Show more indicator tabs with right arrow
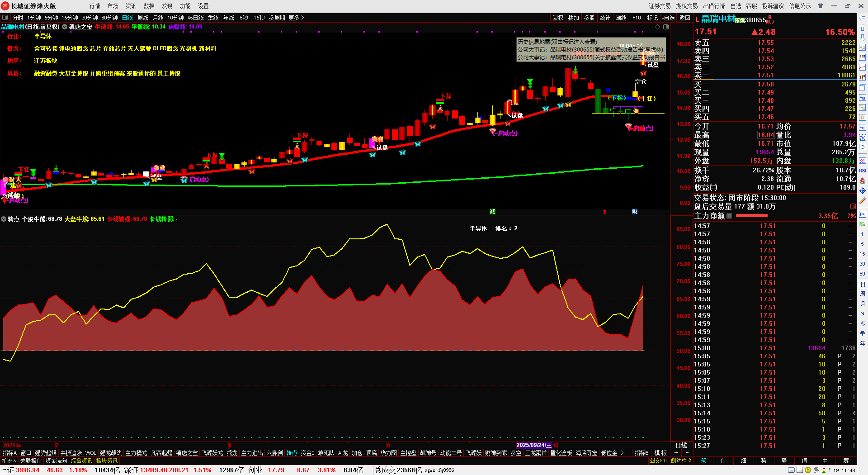This screenshot has width=868, height=475. point(623,453)
